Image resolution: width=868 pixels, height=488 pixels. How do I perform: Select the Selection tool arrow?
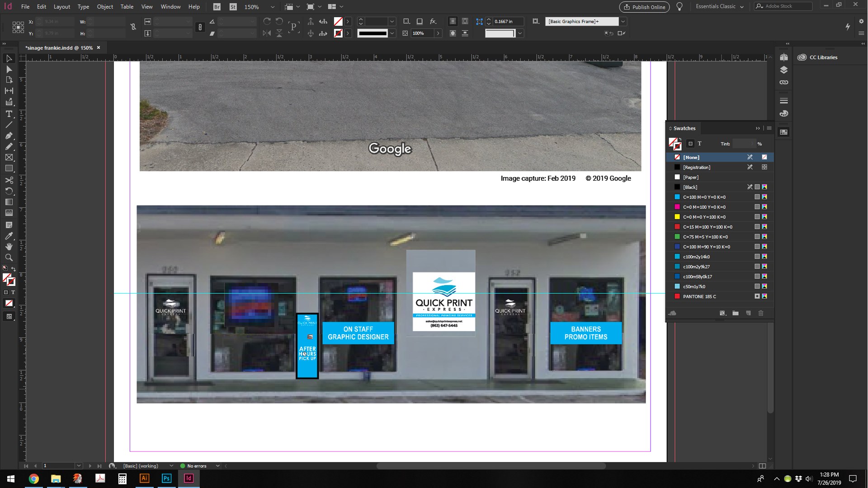(x=9, y=59)
